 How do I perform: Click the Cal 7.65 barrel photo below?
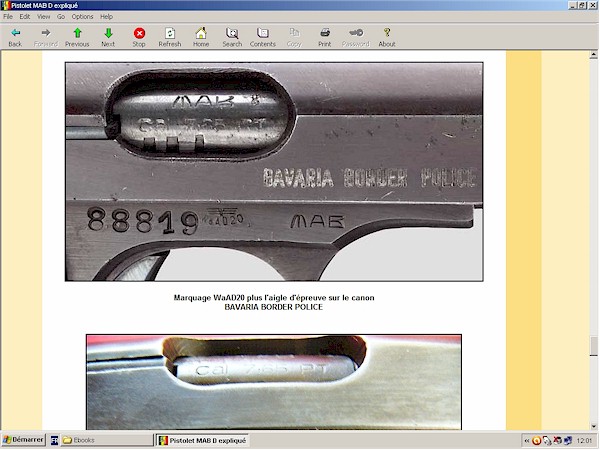[x=274, y=382]
